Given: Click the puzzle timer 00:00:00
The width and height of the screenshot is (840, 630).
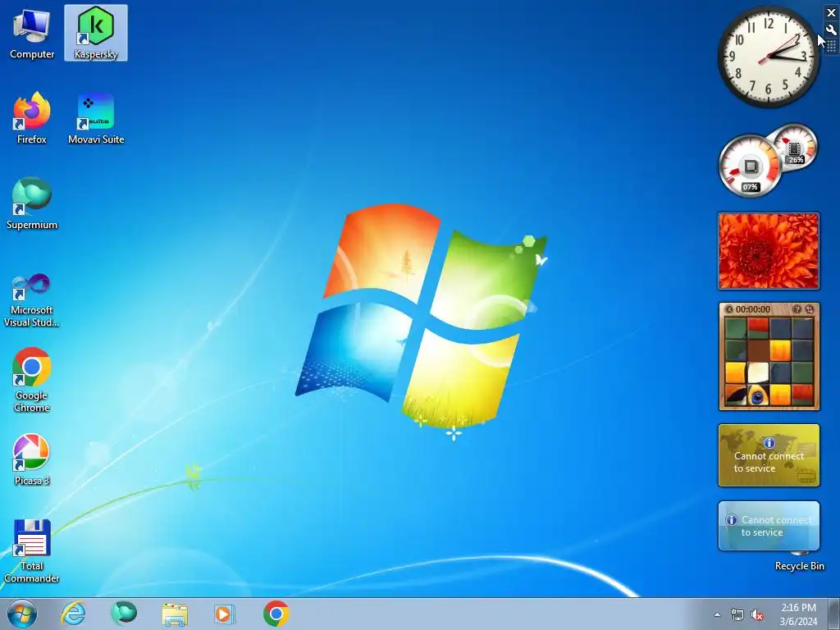Looking at the screenshot, I should 753,309.
